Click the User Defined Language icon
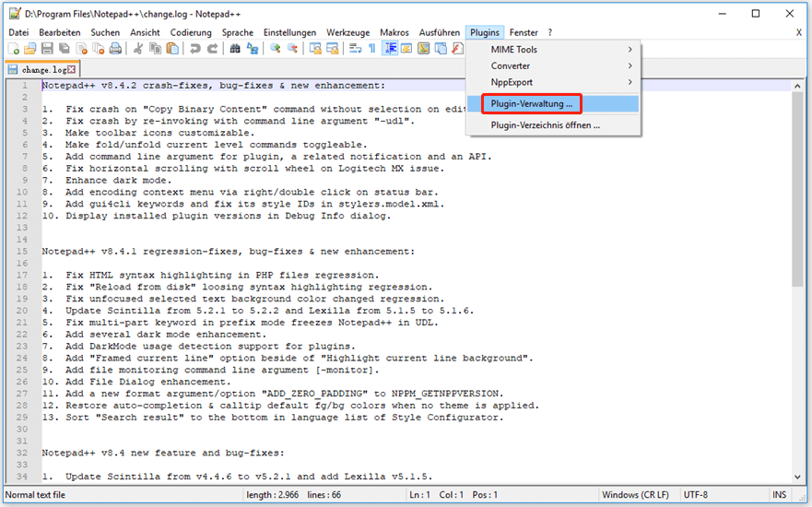This screenshot has width=812, height=507. pos(406,49)
